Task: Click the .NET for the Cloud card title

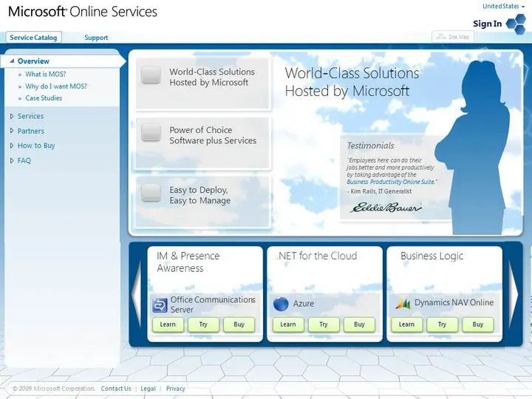Action: click(x=316, y=256)
